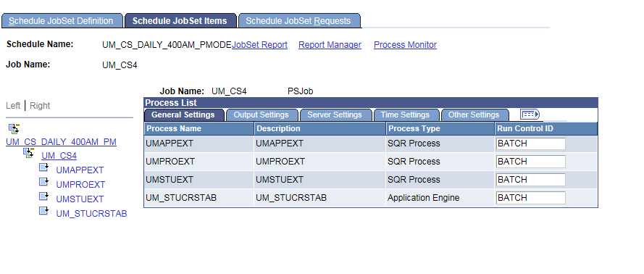Click the root tree icon above UM_CS_DAILY_400AM_PM
This screenshot has width=644, height=274.
[x=14, y=128]
